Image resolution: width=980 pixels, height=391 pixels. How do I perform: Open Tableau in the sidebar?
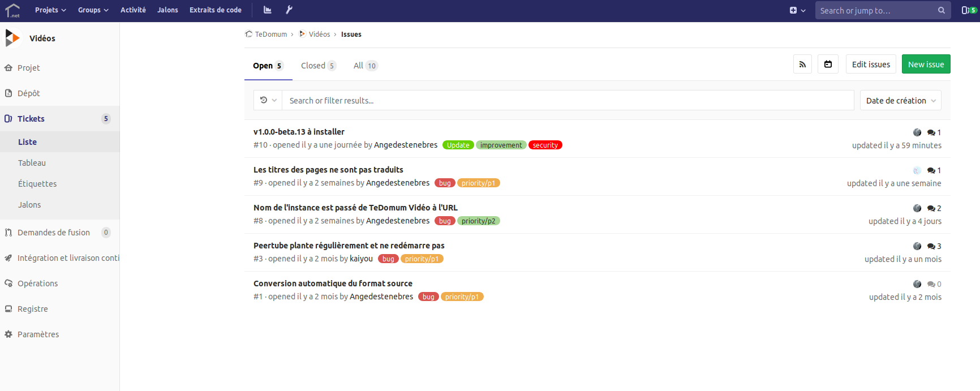coord(32,163)
